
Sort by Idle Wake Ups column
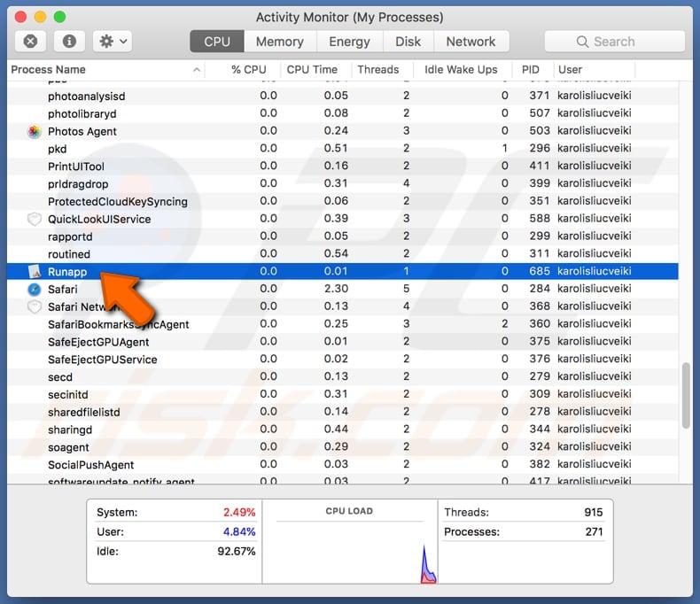pos(462,70)
